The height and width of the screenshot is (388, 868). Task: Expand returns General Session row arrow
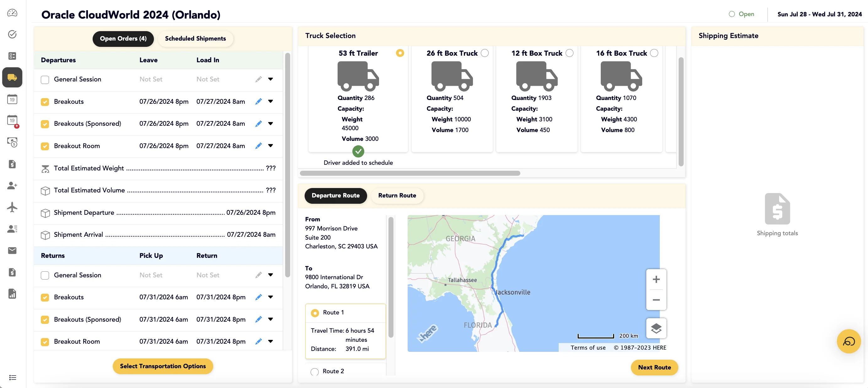coord(270,275)
